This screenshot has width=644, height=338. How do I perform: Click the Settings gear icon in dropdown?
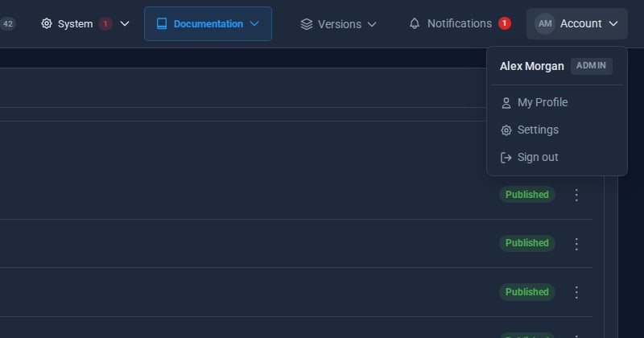[506, 130]
